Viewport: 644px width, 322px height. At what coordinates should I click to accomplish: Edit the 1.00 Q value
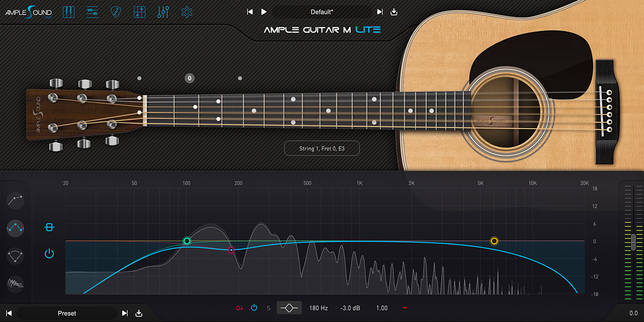(382, 308)
